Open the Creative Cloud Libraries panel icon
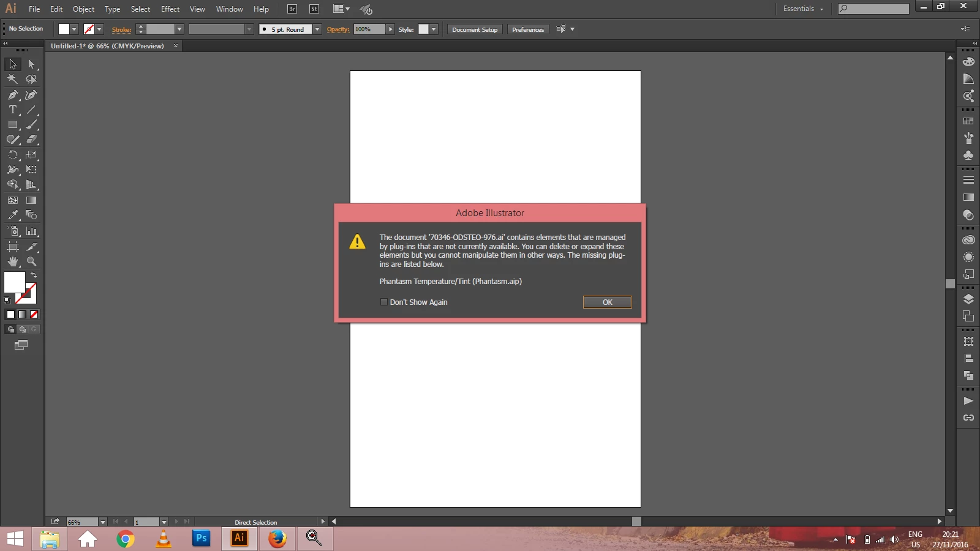This screenshot has height=551, width=980. coord(968,240)
